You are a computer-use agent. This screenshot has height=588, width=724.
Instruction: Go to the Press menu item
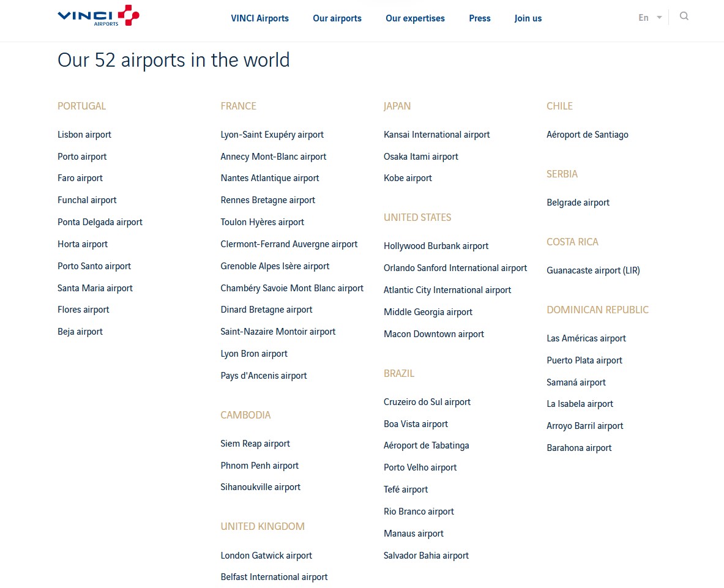(x=480, y=18)
